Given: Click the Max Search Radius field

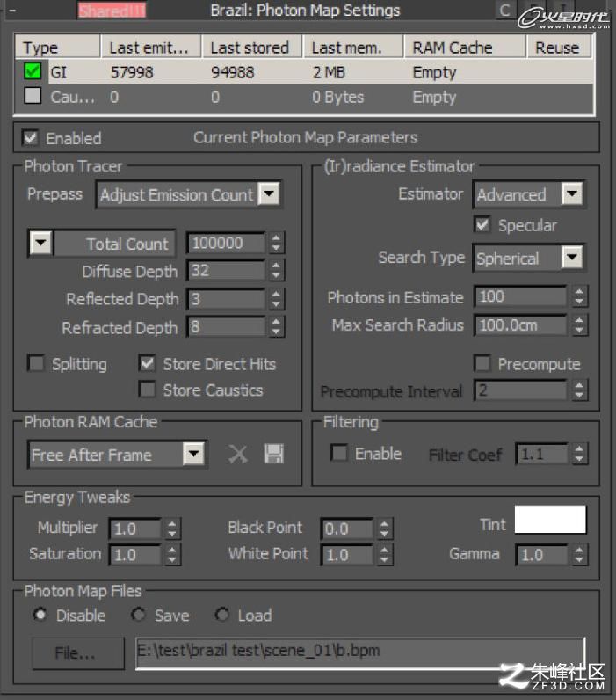Looking at the screenshot, I should [520, 324].
